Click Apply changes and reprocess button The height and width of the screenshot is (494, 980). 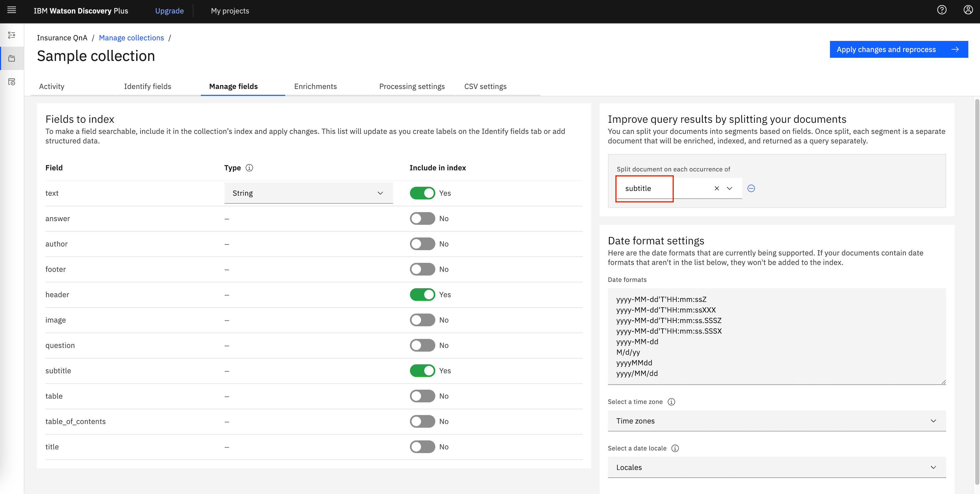coord(898,50)
